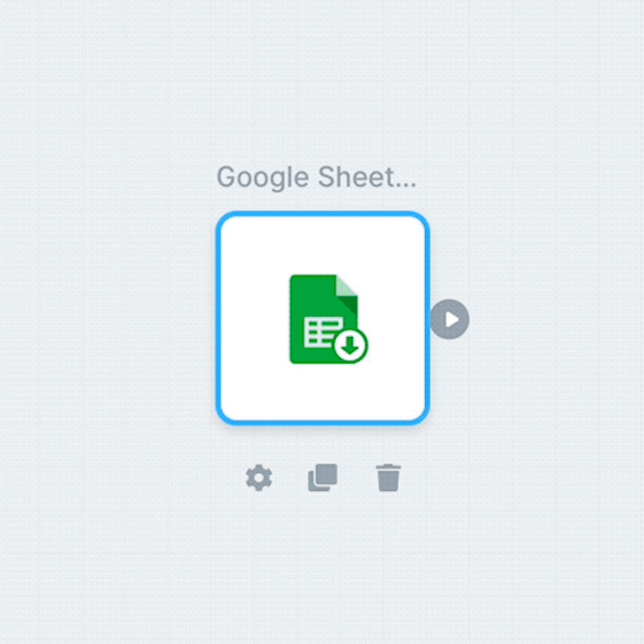644x644 pixels.
Task: Click the folded corner of the sheet icon
Action: point(347,286)
